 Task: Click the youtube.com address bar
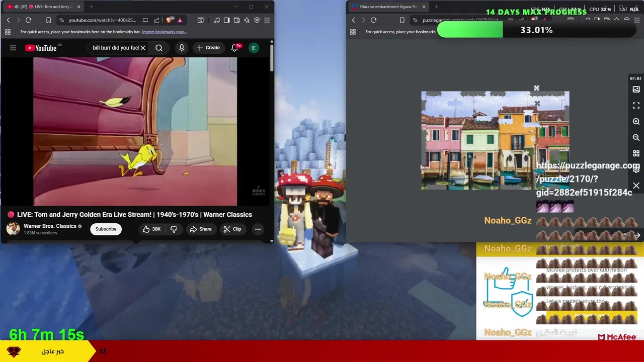[103, 20]
